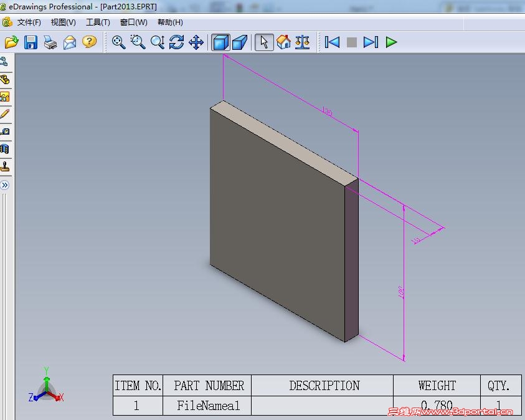Stop the animation playback
This screenshot has width=525, height=420.
point(352,42)
